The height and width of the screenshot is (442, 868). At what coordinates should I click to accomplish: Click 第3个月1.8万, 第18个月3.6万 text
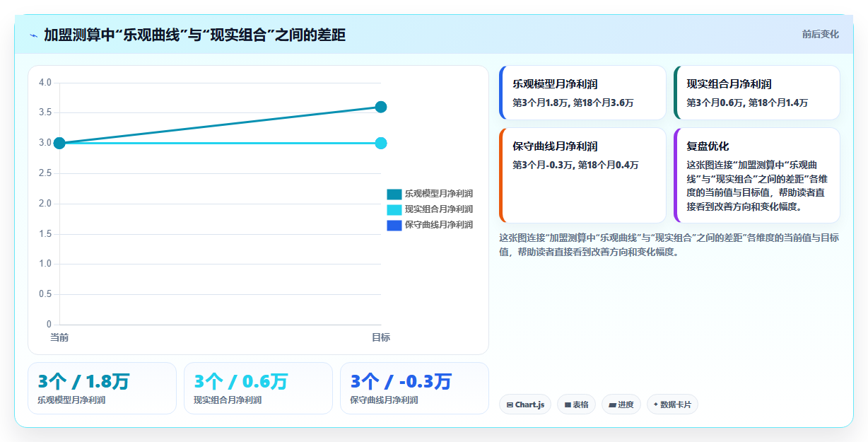click(x=573, y=103)
